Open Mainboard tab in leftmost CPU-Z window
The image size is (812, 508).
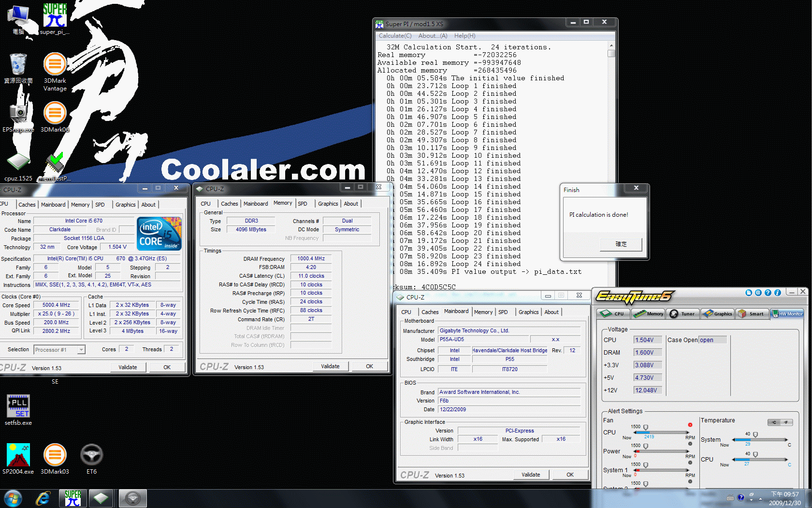tap(53, 205)
